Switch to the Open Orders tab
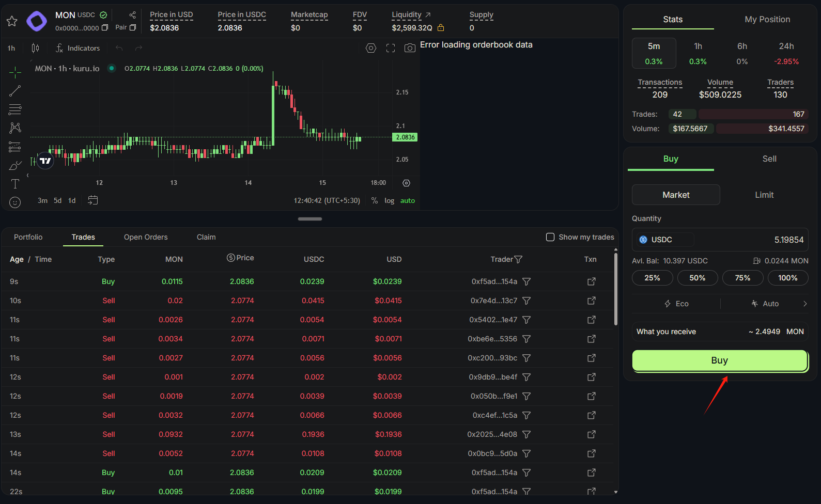 click(x=146, y=237)
